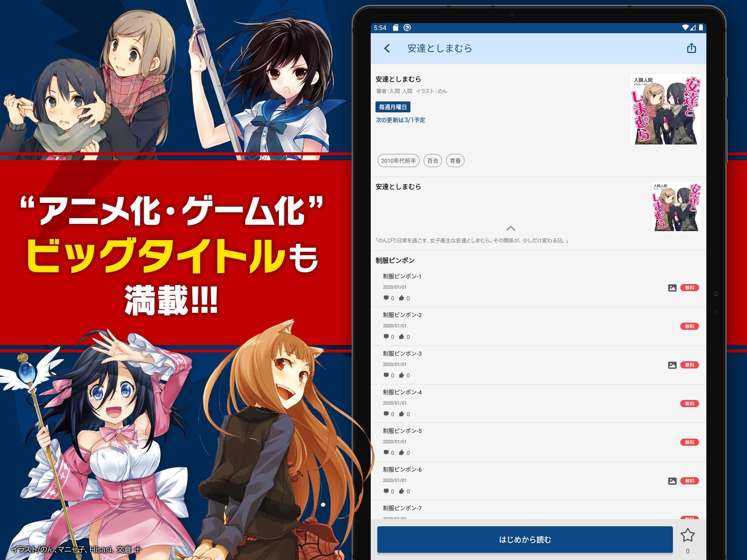
Task: Go back using the left chevron arrow
Action: click(x=387, y=48)
